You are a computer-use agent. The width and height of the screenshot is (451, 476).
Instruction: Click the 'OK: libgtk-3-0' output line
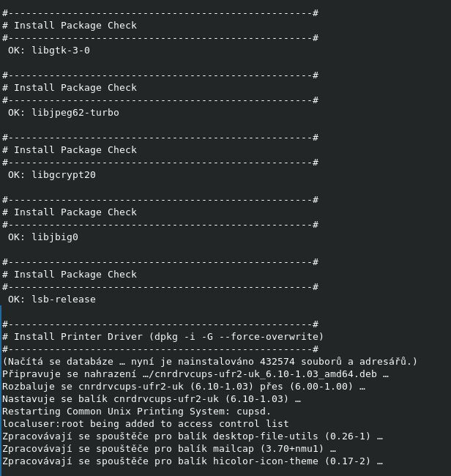click(x=49, y=51)
